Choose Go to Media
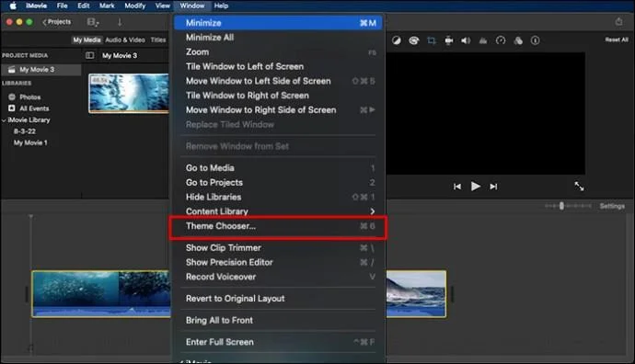635x364 pixels. [278, 168]
